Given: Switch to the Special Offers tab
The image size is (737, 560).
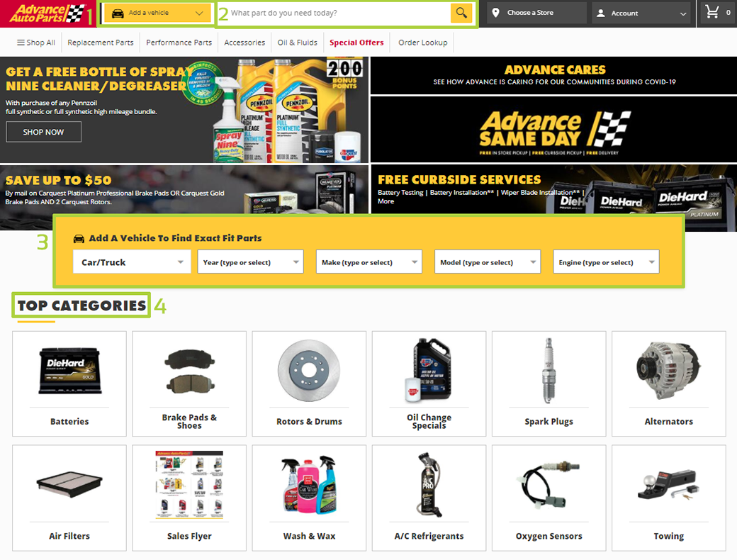Looking at the screenshot, I should [x=356, y=43].
